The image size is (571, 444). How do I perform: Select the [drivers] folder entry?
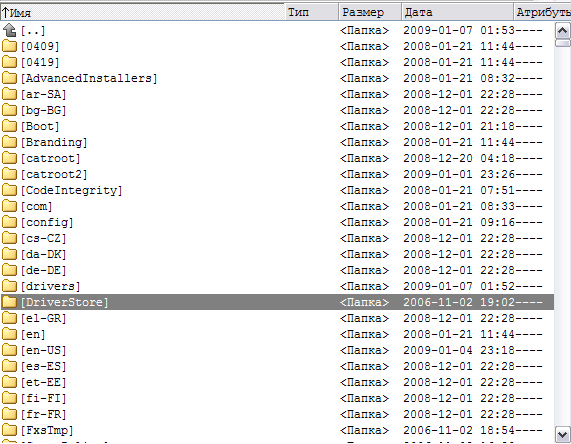click(x=277, y=286)
